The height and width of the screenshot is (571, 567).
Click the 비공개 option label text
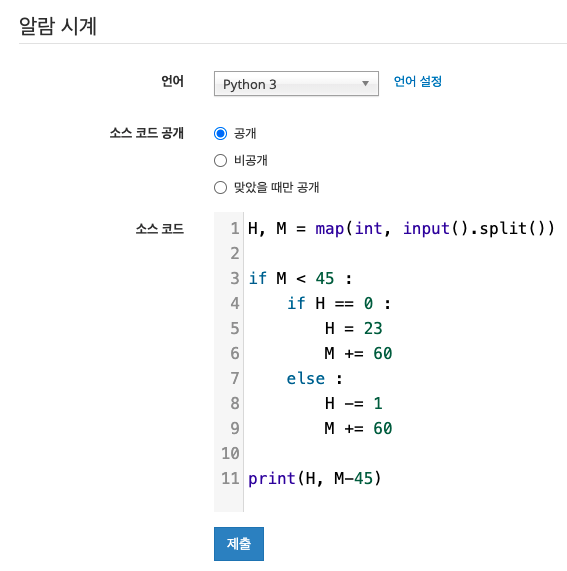point(251,160)
